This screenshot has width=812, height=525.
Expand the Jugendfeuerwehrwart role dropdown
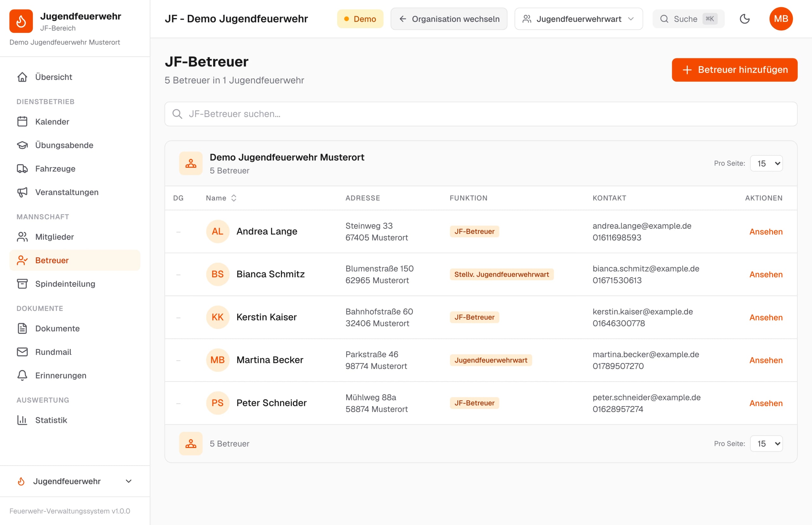point(579,19)
